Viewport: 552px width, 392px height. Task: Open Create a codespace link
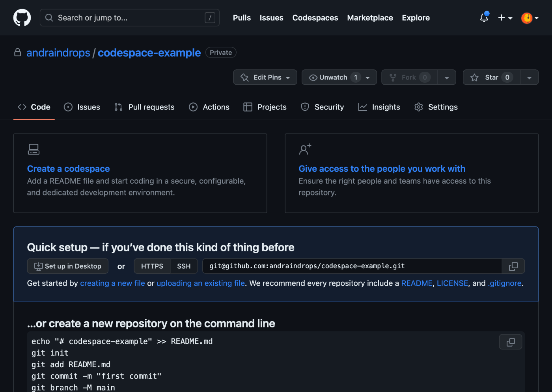pyautogui.click(x=69, y=169)
